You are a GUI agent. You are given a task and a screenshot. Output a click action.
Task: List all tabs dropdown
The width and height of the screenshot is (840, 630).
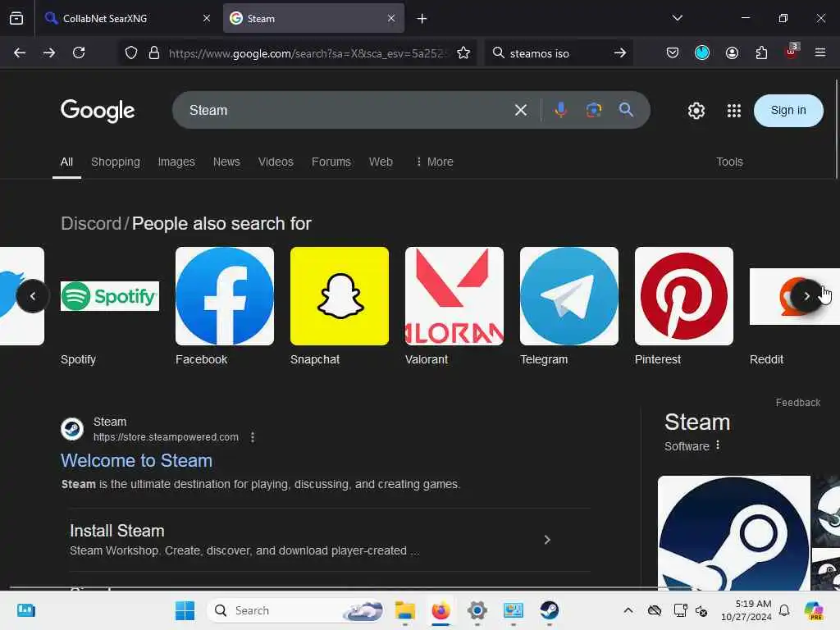[677, 18]
